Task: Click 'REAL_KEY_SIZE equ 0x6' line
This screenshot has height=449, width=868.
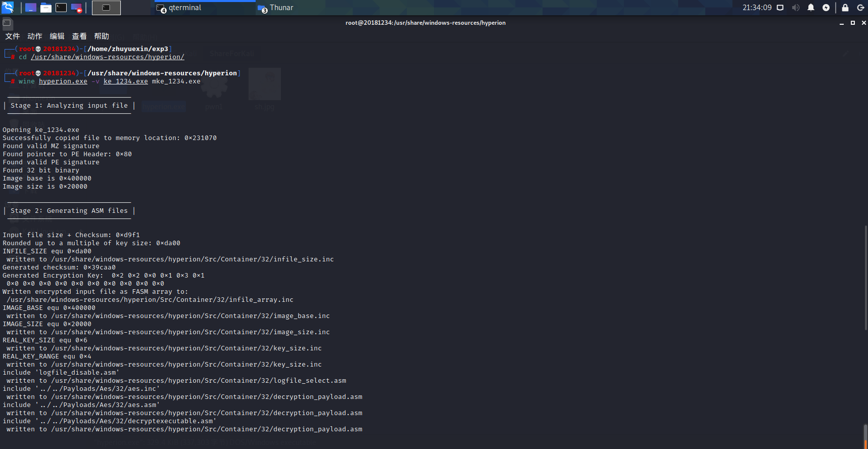Action: coord(45,340)
